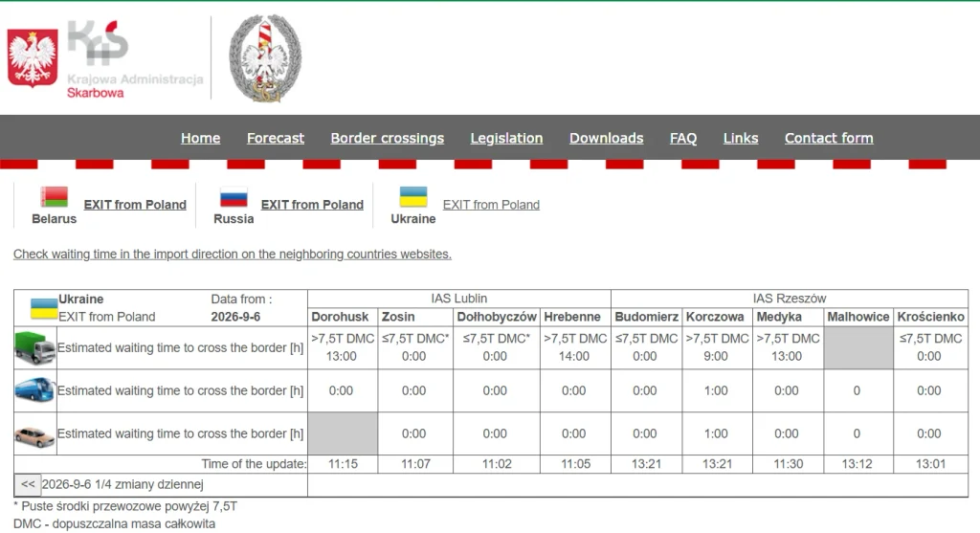The height and width of the screenshot is (533, 980).
Task: Select the Krościenko column header
Action: (x=930, y=317)
